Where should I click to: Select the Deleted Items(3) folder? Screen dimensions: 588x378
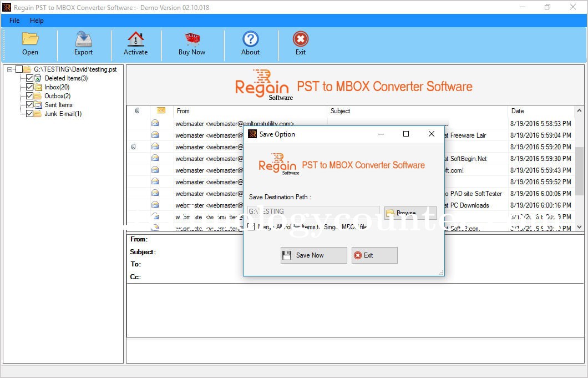pyautogui.click(x=66, y=78)
